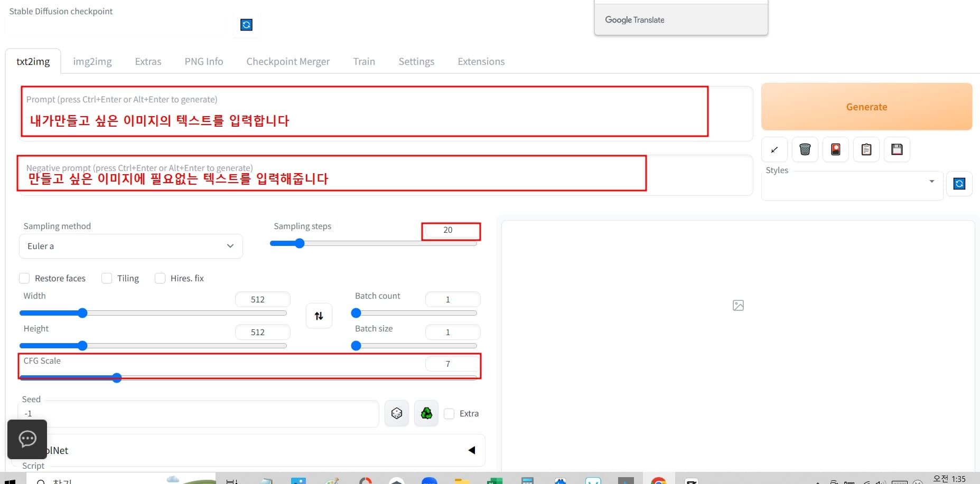Image resolution: width=980 pixels, height=484 pixels.
Task: Open extra networks with the red card icon
Action: tap(835, 149)
